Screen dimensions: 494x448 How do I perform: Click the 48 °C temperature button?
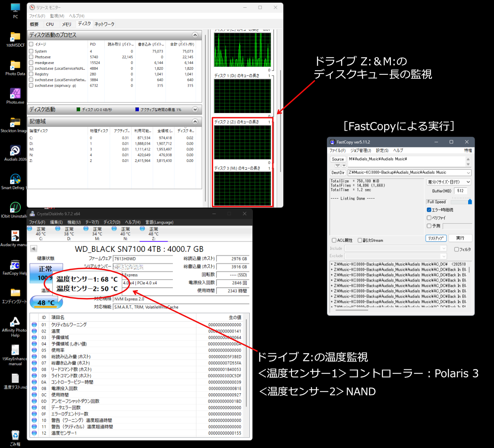[x=46, y=303]
